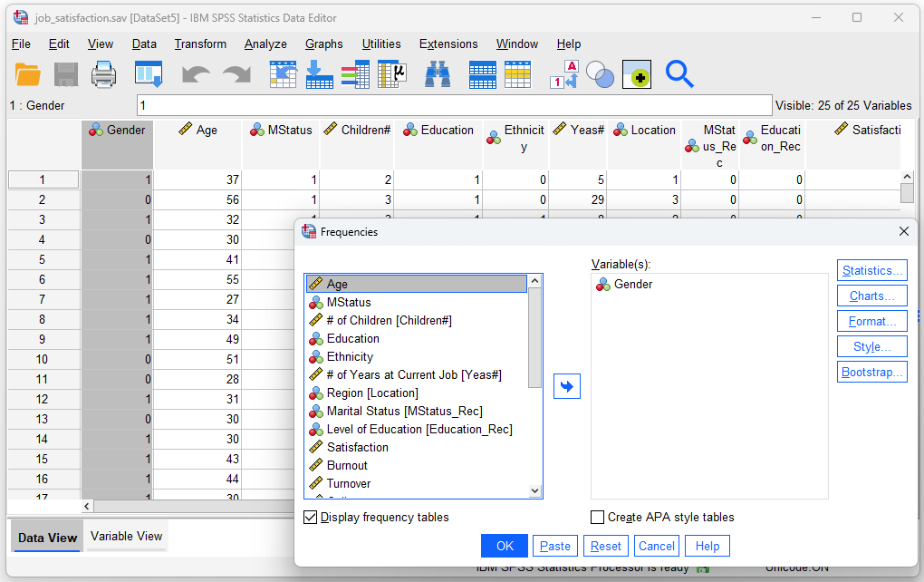Image resolution: width=924 pixels, height=582 pixels.
Task: Open the spell check magnifier icon
Action: 679,76
